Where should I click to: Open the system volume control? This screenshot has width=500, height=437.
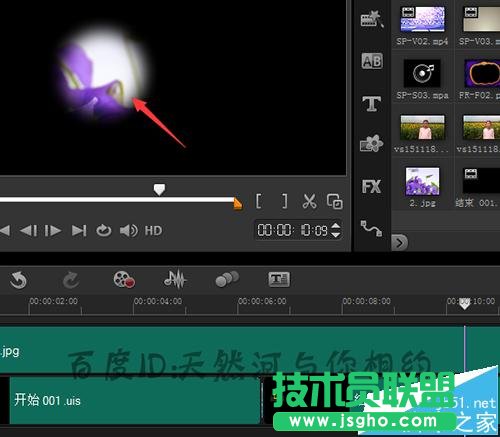(x=129, y=230)
